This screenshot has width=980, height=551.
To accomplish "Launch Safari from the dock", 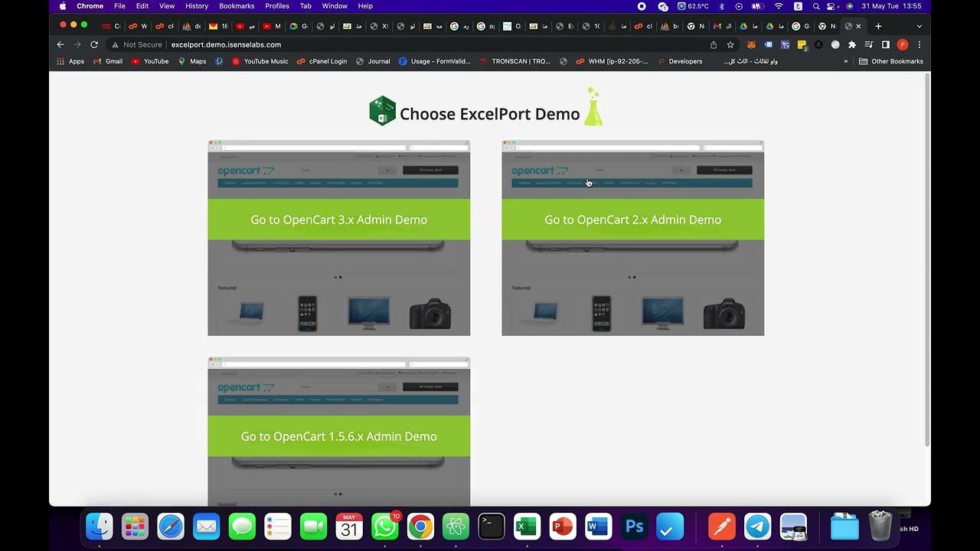I will click(x=171, y=527).
